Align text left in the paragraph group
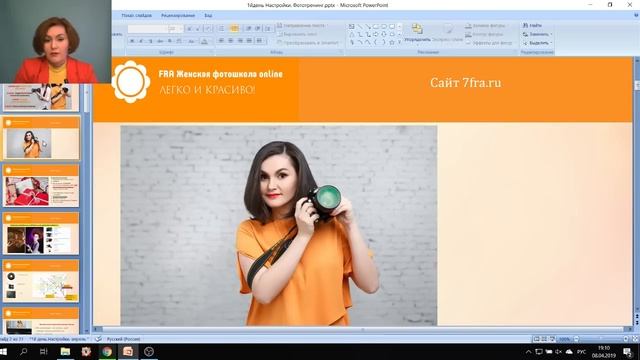Screen dimensions: 640x360 (221, 41)
